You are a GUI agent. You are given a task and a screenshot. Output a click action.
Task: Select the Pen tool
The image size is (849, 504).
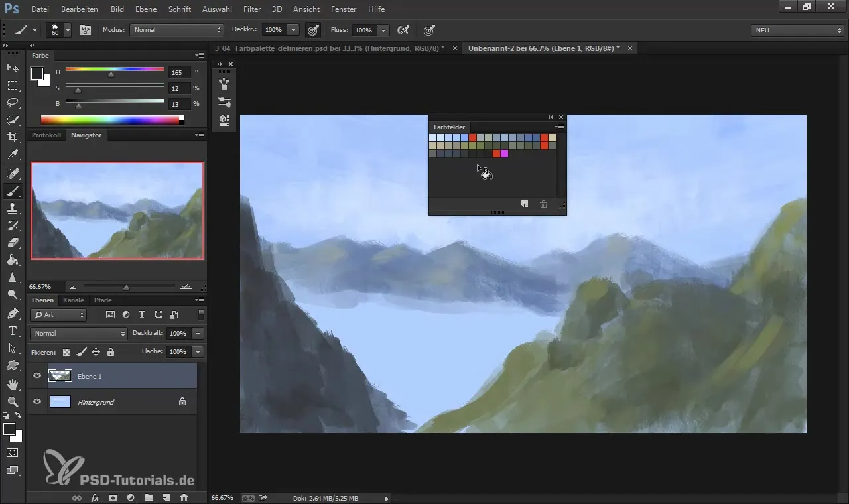(13, 313)
